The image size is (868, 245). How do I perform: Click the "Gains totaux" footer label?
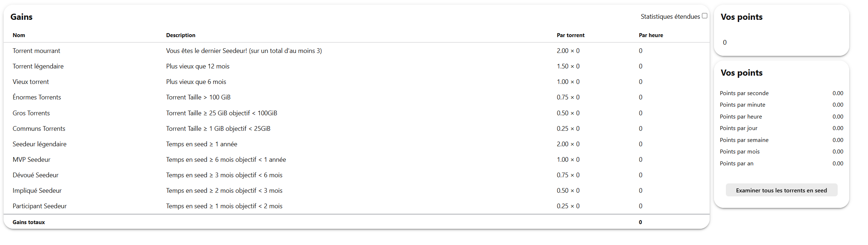point(29,222)
